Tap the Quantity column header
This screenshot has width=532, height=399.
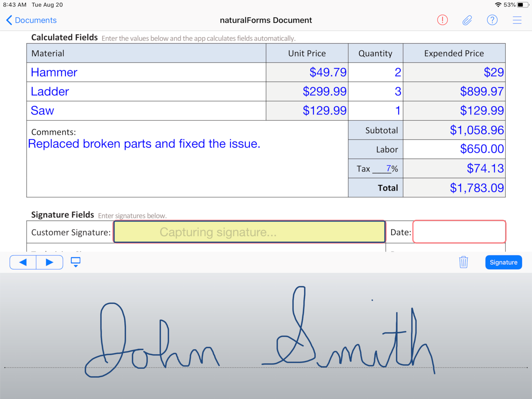(x=375, y=53)
